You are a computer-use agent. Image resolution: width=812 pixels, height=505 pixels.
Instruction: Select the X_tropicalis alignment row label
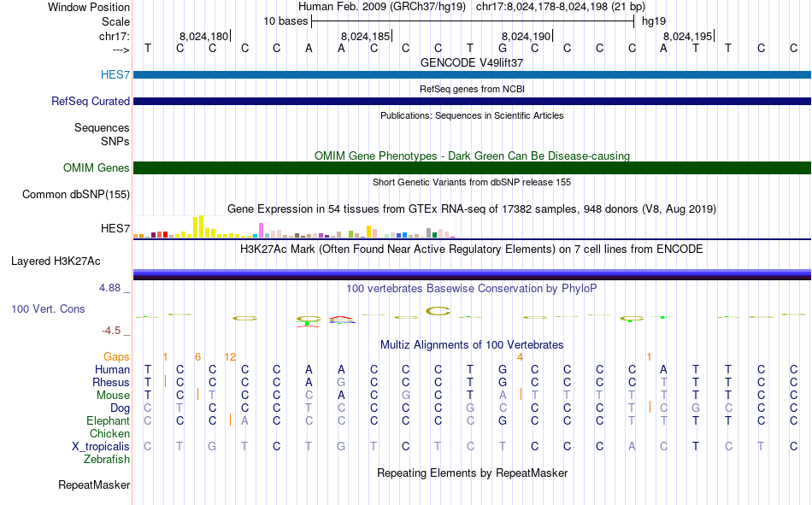coord(101,447)
